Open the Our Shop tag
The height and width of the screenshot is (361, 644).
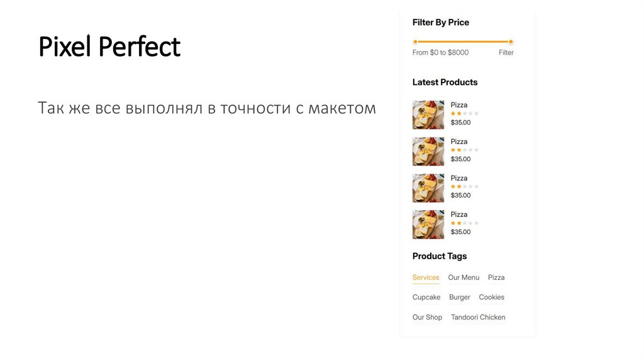coord(427,318)
